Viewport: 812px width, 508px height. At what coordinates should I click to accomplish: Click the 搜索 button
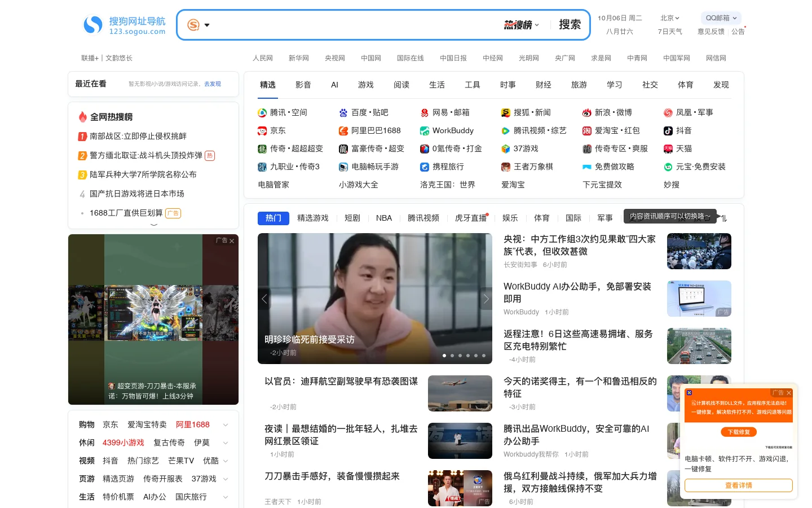click(570, 25)
